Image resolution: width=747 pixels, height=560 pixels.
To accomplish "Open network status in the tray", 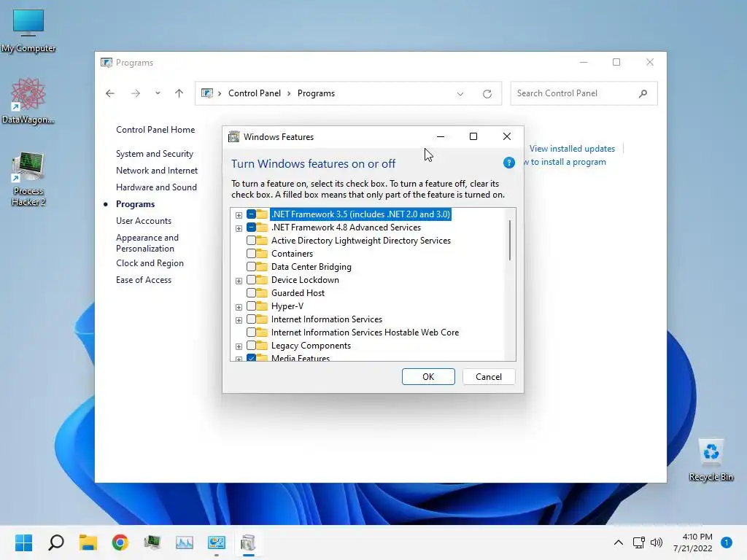I will [638, 542].
